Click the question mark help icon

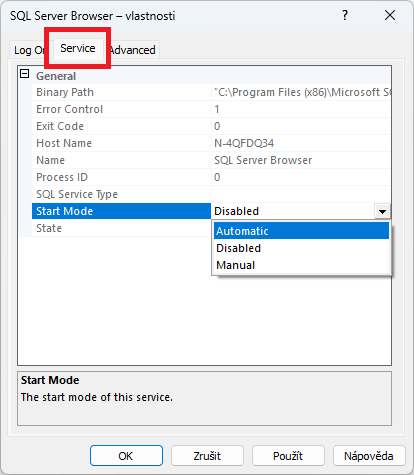pyautogui.click(x=345, y=15)
